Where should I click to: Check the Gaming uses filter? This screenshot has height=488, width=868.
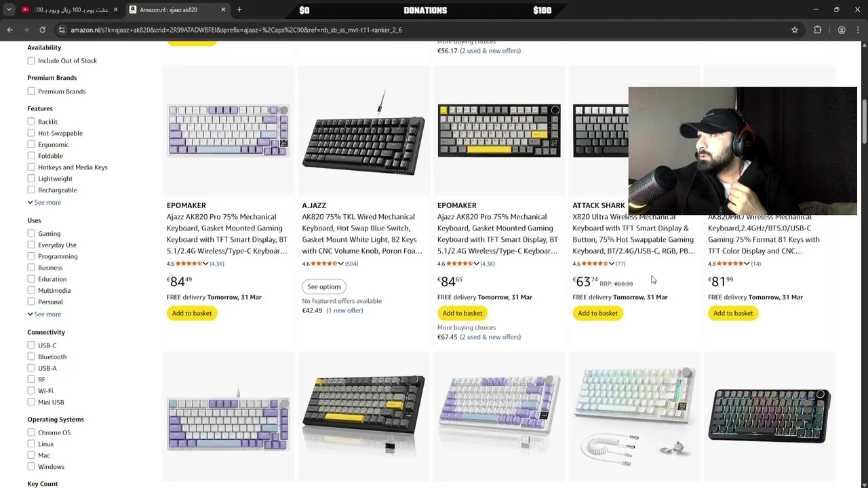pos(31,233)
